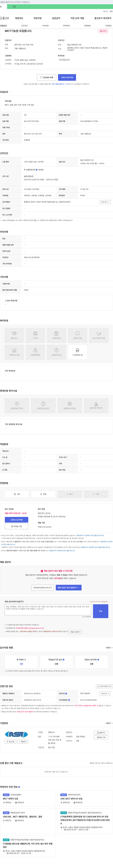
Task: Click the 관심정보 등록 heart button
Action: tap(47, 78)
